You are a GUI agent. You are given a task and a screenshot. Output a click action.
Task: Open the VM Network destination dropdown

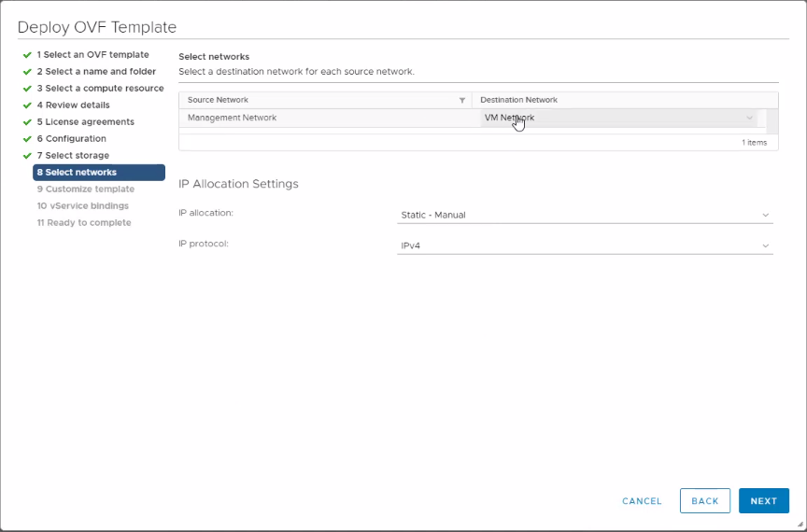coord(618,119)
